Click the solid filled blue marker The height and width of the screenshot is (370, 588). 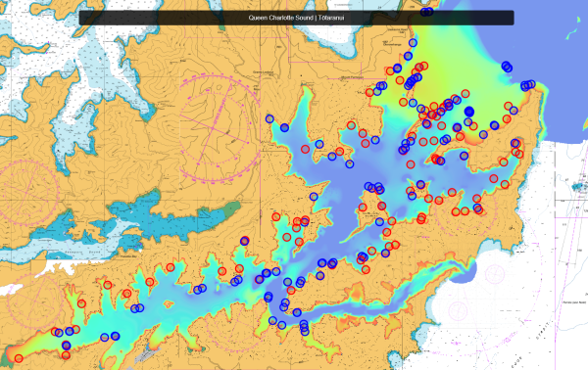coord(469,112)
